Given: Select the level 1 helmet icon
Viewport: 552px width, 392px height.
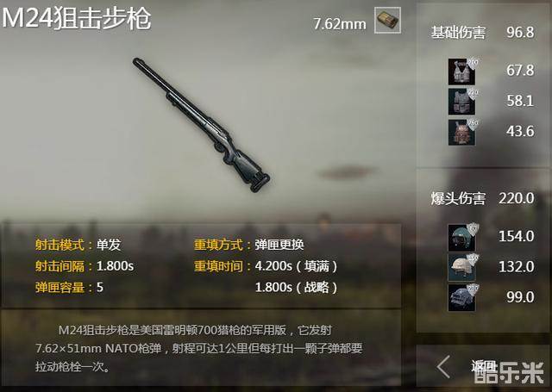Looking at the screenshot, I should click(461, 238).
